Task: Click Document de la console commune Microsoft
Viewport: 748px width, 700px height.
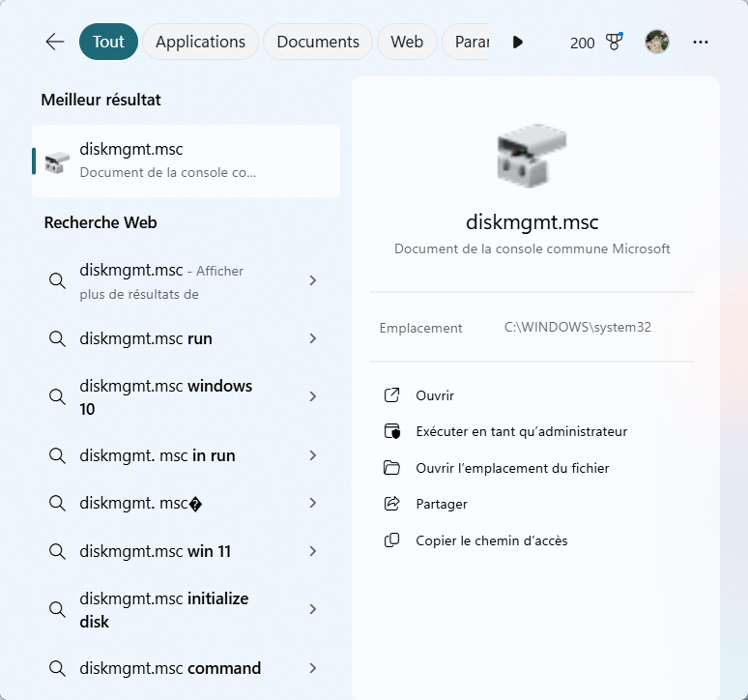Action: (x=532, y=248)
